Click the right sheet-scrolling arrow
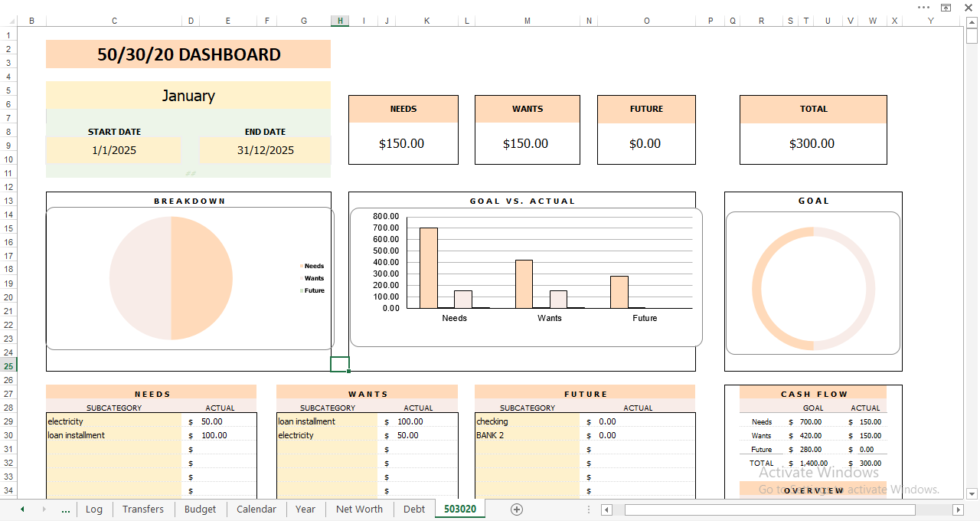This screenshot has height=521, width=980. (44, 509)
